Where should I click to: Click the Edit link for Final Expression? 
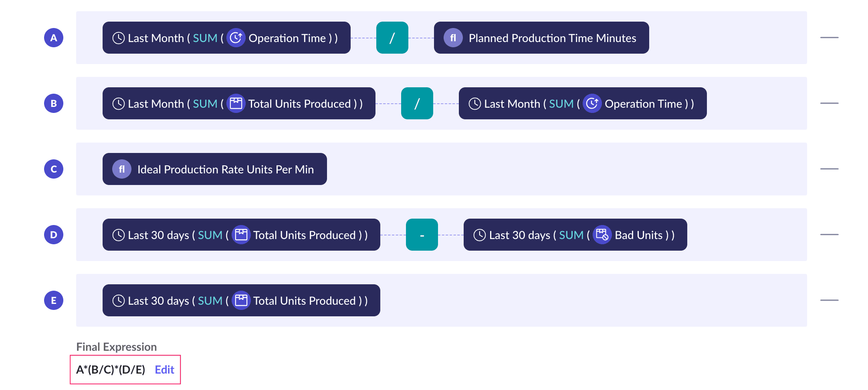[164, 370]
